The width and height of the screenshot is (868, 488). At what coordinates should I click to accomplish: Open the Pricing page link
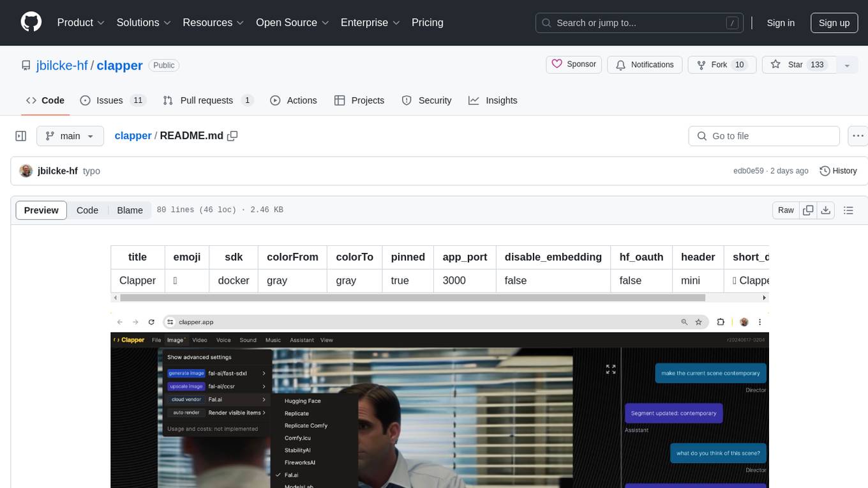click(x=428, y=22)
